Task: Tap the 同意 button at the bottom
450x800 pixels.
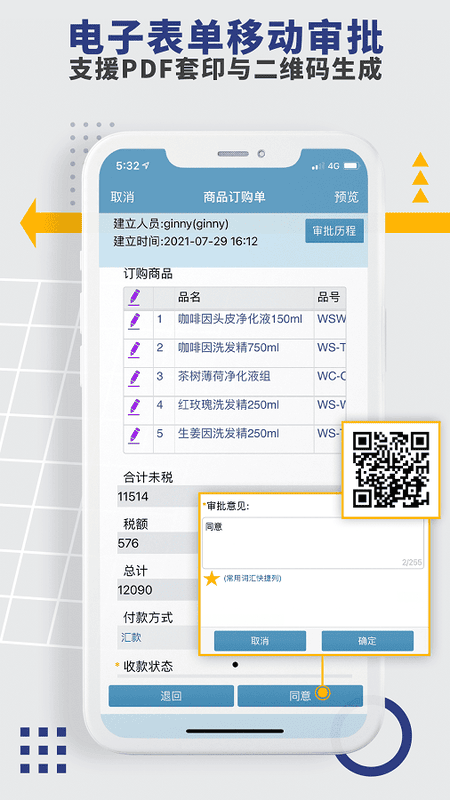Action: (x=300, y=696)
